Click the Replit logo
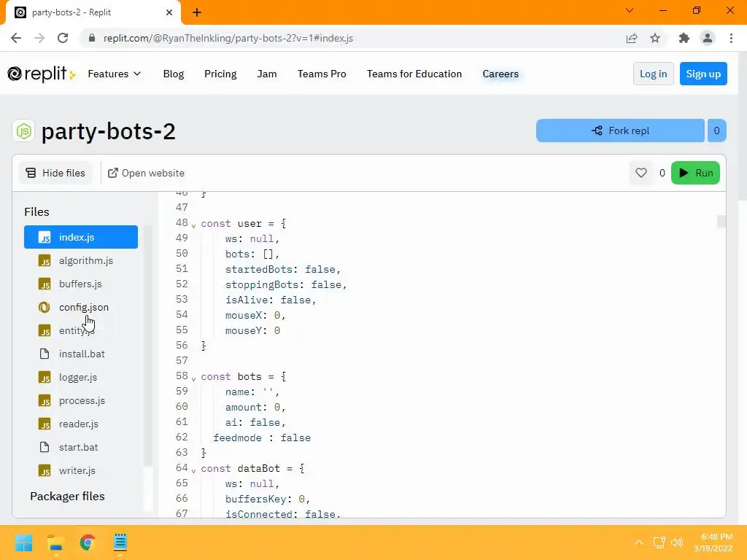Screen dimensions: 747x560 click(41, 74)
